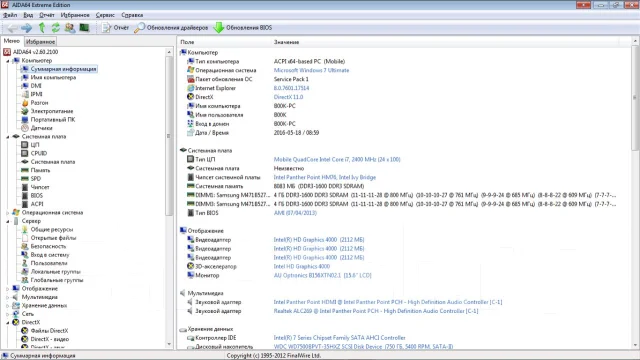Click the Intel HD Graphics 4000 3D-accelerator link
The image size is (640, 360).
302,267
